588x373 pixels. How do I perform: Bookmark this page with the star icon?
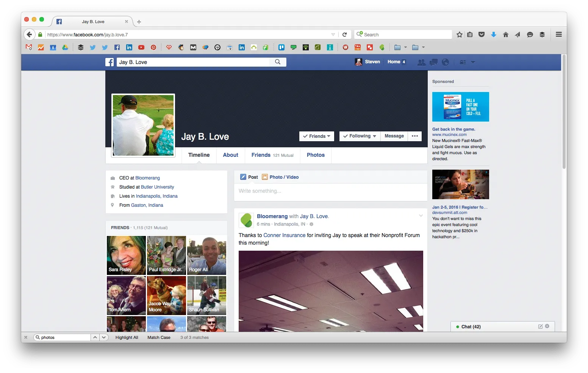coord(460,34)
